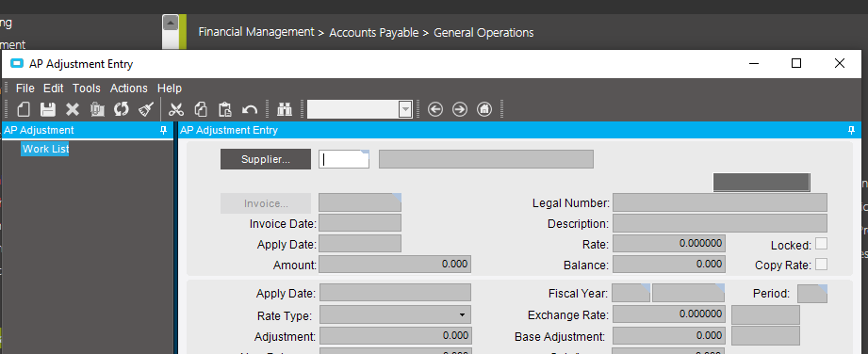Click the Undo curved arrow icon
Screen dimensions: 868x354
250,109
